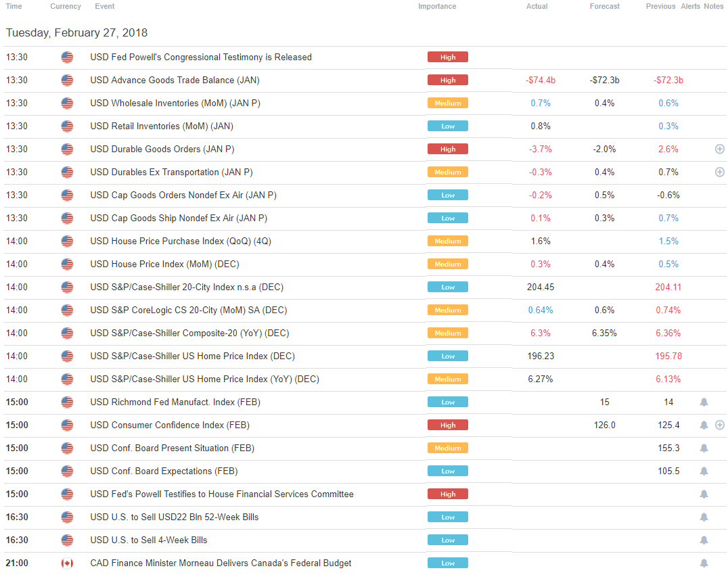Set an alert for Richmond Fed Manufact. Index

704,402
